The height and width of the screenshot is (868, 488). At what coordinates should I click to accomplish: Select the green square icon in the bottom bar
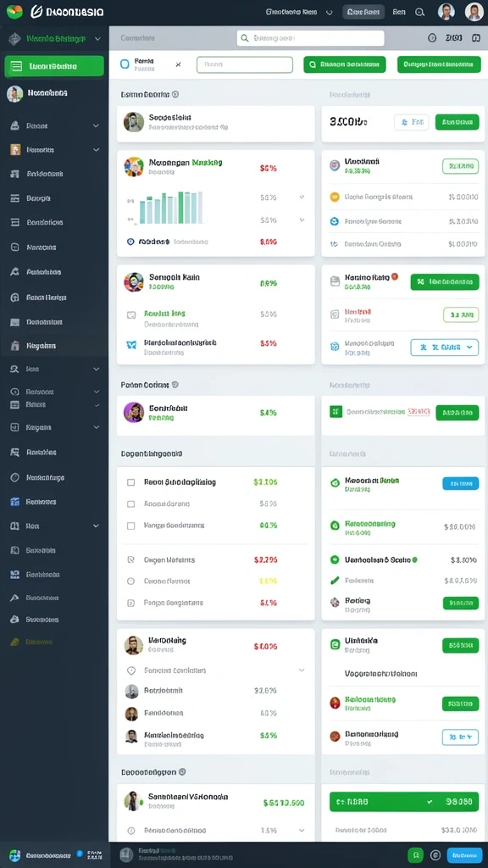415,854
